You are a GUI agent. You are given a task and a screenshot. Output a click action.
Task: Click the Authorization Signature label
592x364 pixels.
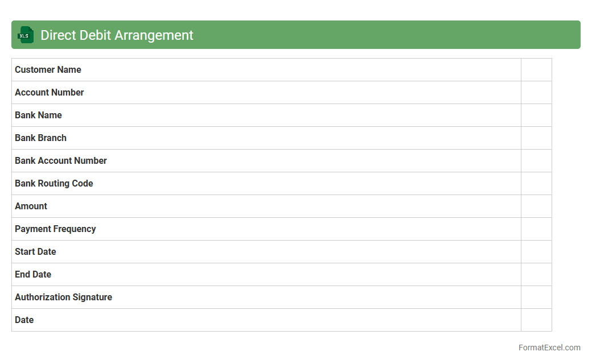point(63,297)
